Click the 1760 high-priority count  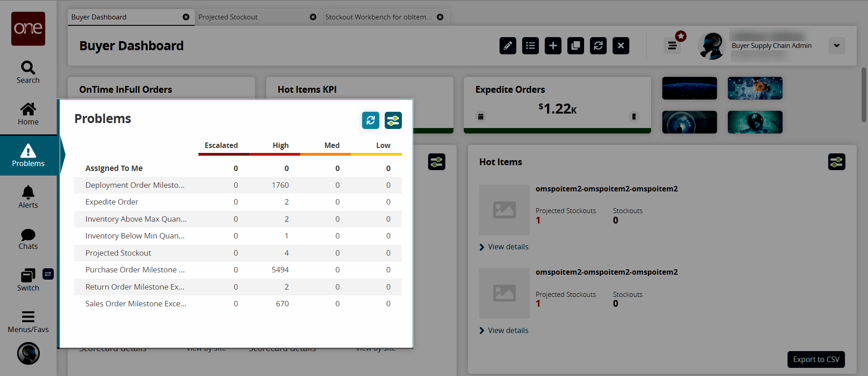280,185
